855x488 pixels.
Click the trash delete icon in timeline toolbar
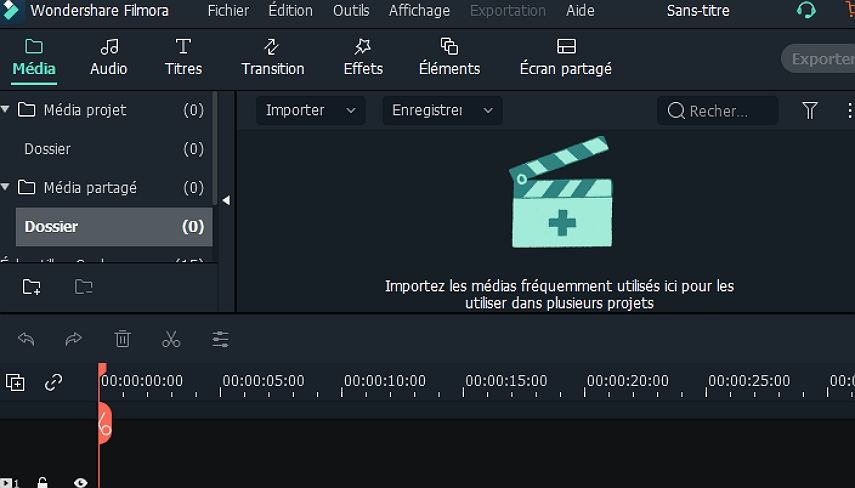coord(123,339)
